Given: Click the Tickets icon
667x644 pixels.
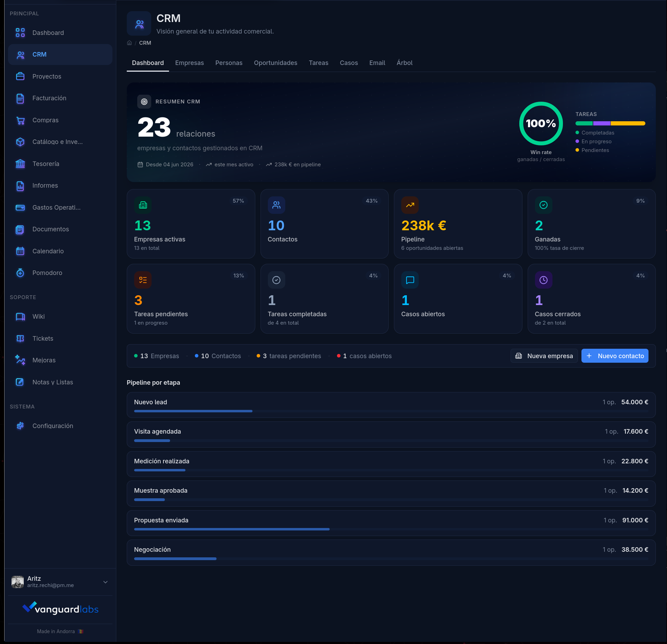Looking at the screenshot, I should [x=20, y=339].
